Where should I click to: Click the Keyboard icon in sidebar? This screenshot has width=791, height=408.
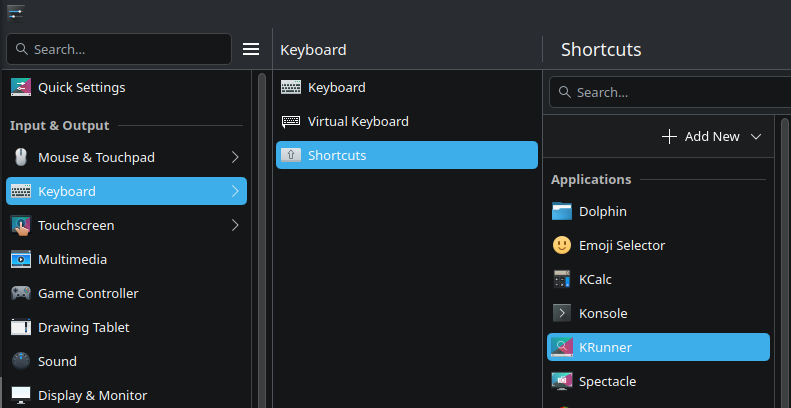point(21,191)
